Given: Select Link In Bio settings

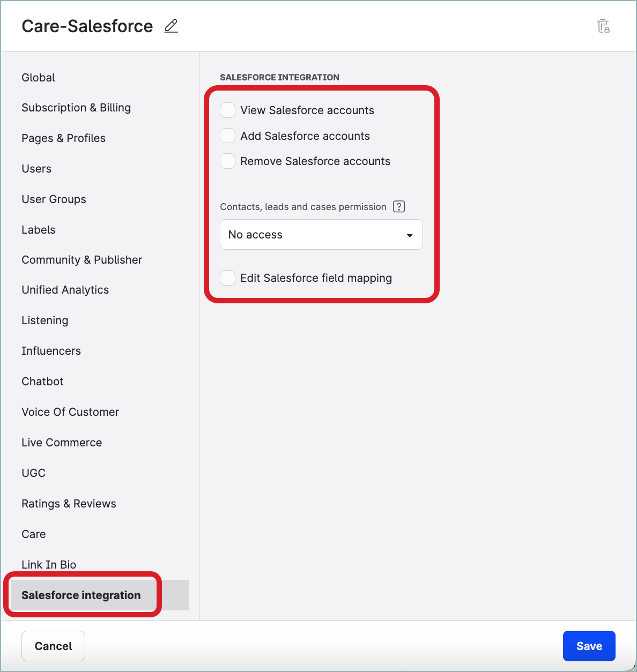Looking at the screenshot, I should [49, 564].
